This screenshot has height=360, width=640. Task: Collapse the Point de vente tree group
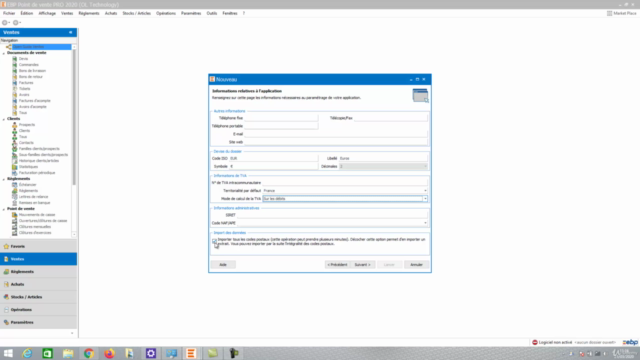4,209
